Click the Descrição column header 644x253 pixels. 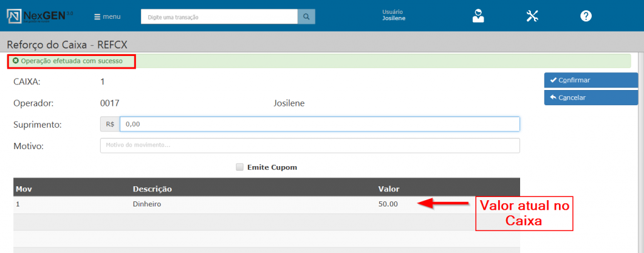point(152,189)
